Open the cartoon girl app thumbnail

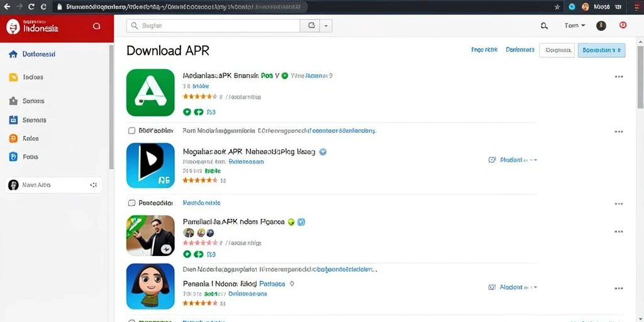(x=150, y=286)
